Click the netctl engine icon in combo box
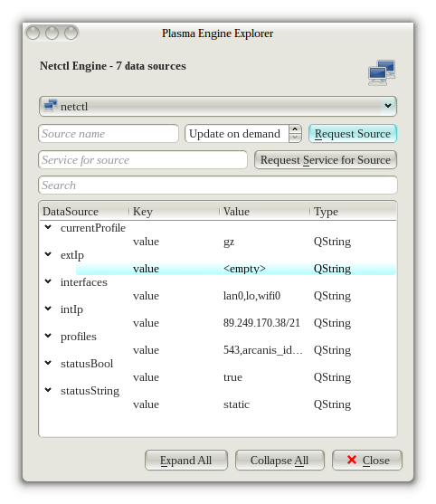 click(51, 106)
